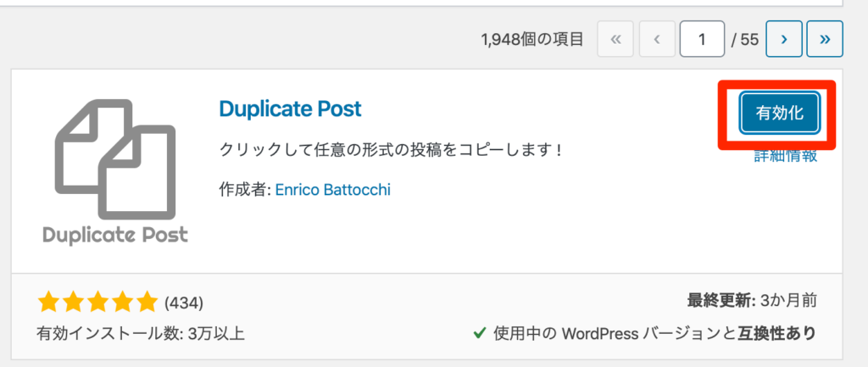
Task: Click the five-star rating of Duplicate Post
Action: [98, 303]
